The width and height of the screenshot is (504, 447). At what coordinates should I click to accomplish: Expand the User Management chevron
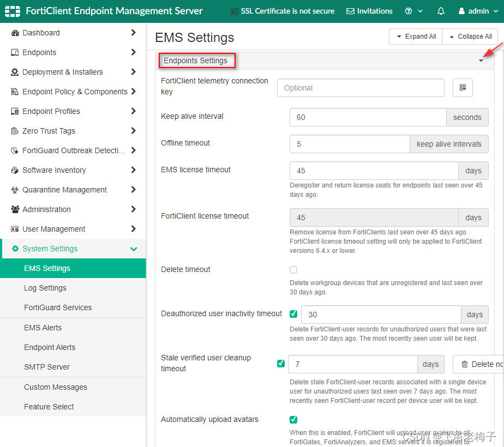pos(134,228)
